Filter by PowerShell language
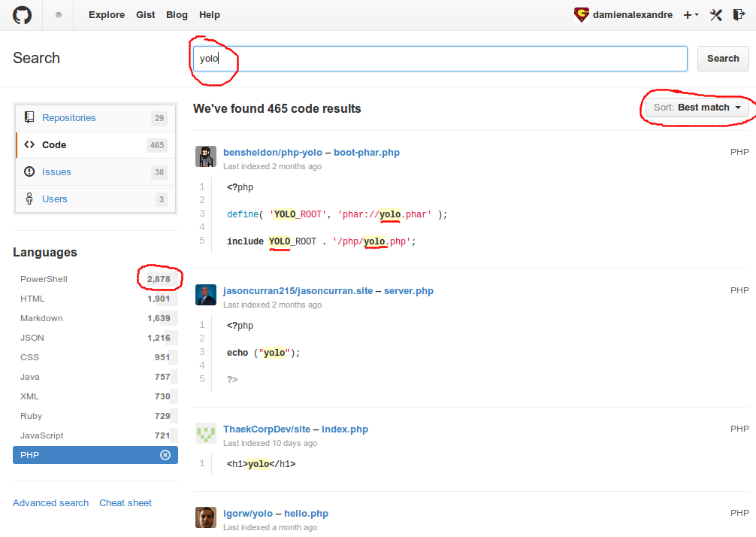 click(95, 279)
